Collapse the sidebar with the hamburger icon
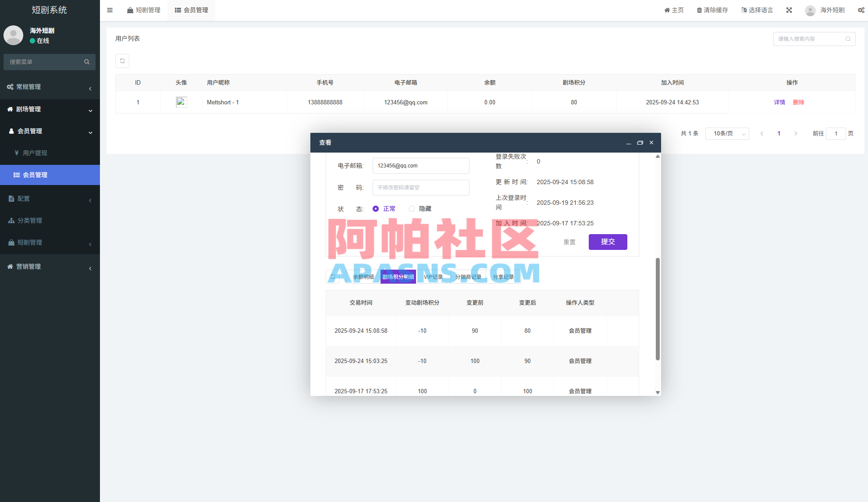The width and height of the screenshot is (868, 502). coord(110,10)
